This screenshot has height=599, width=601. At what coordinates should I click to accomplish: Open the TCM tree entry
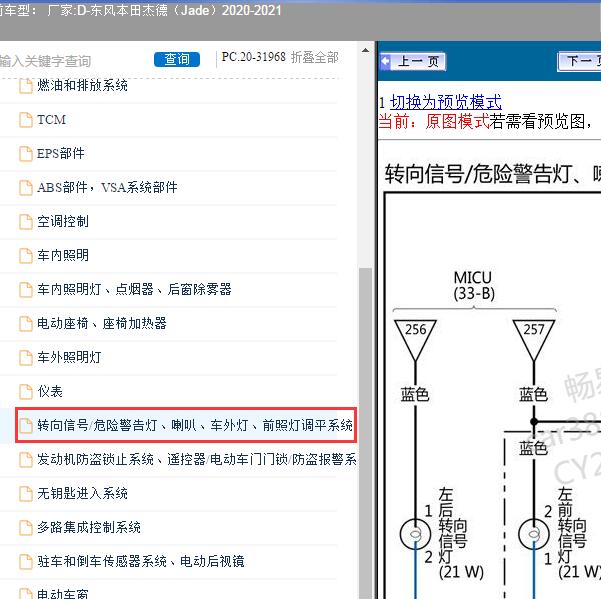[51, 120]
